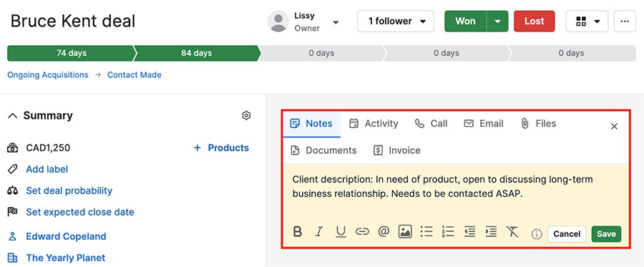Open the 1 follower dropdown
This screenshot has height=267, width=644.
[x=396, y=21]
